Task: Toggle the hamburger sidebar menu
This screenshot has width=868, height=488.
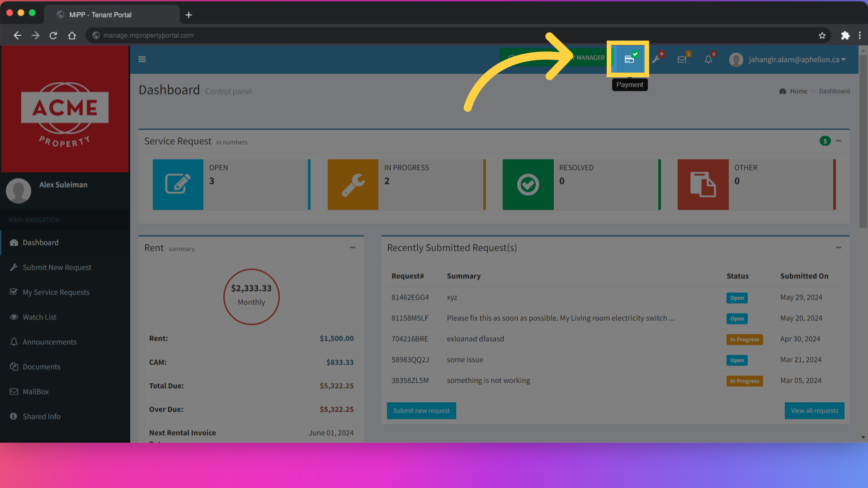Action: 142,59
